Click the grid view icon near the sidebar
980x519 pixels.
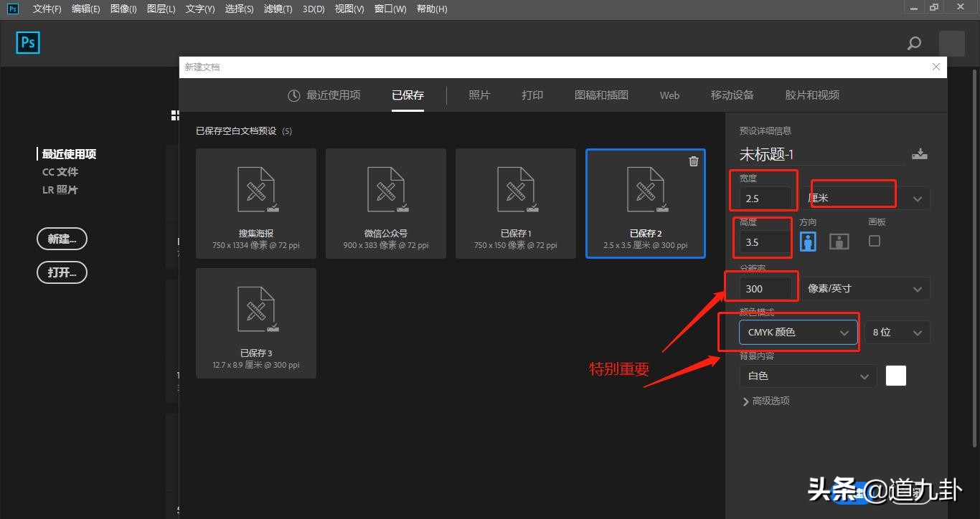tap(174, 114)
